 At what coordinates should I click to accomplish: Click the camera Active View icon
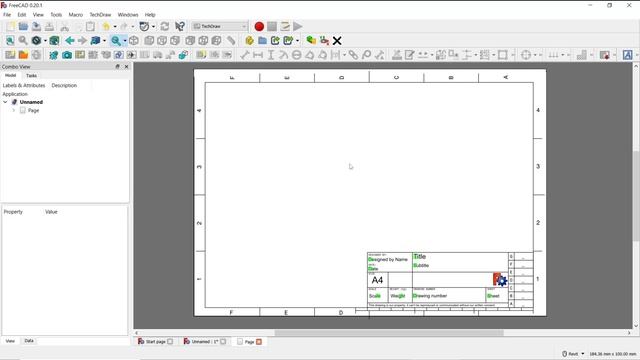pos(67,55)
